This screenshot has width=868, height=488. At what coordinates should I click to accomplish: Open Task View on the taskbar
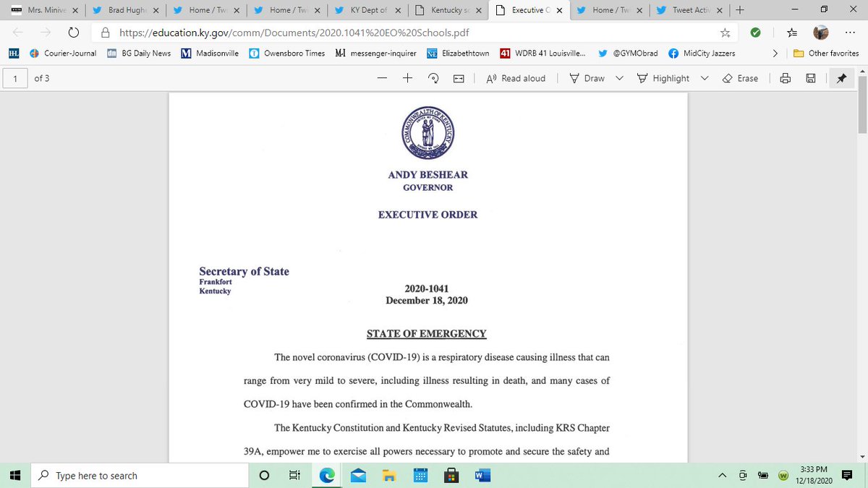294,475
